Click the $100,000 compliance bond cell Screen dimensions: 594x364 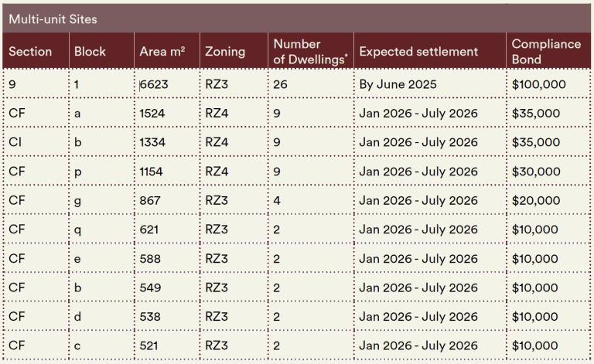(538, 84)
